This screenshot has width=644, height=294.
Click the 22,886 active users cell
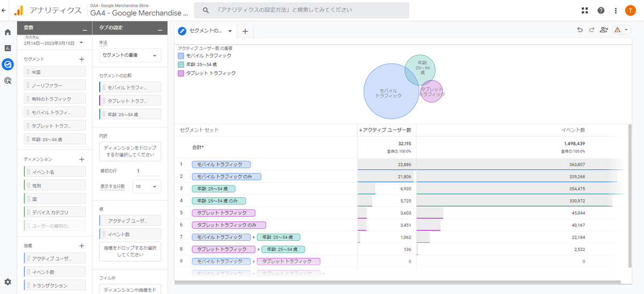click(x=386, y=164)
